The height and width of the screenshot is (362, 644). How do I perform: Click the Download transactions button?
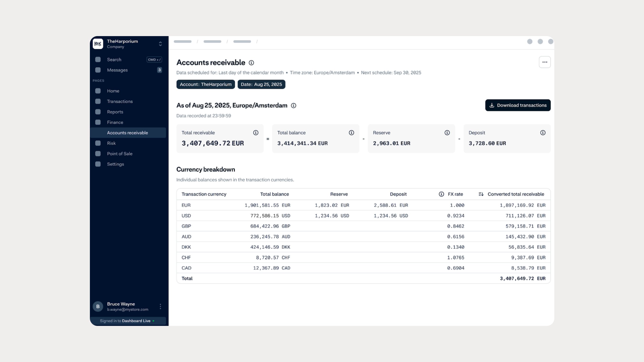click(x=518, y=105)
